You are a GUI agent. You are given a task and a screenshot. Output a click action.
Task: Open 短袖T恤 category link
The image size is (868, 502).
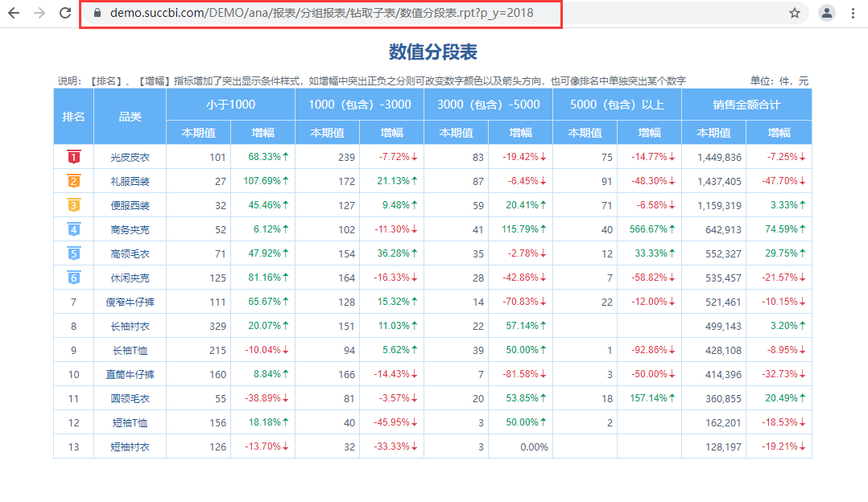[130, 423]
